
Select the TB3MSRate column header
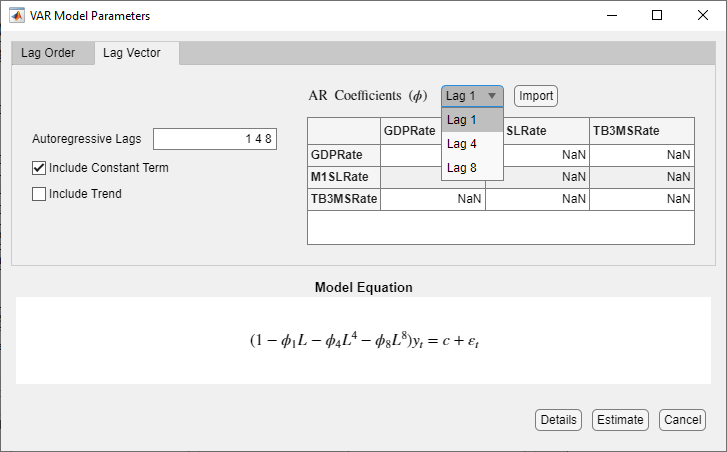641,131
